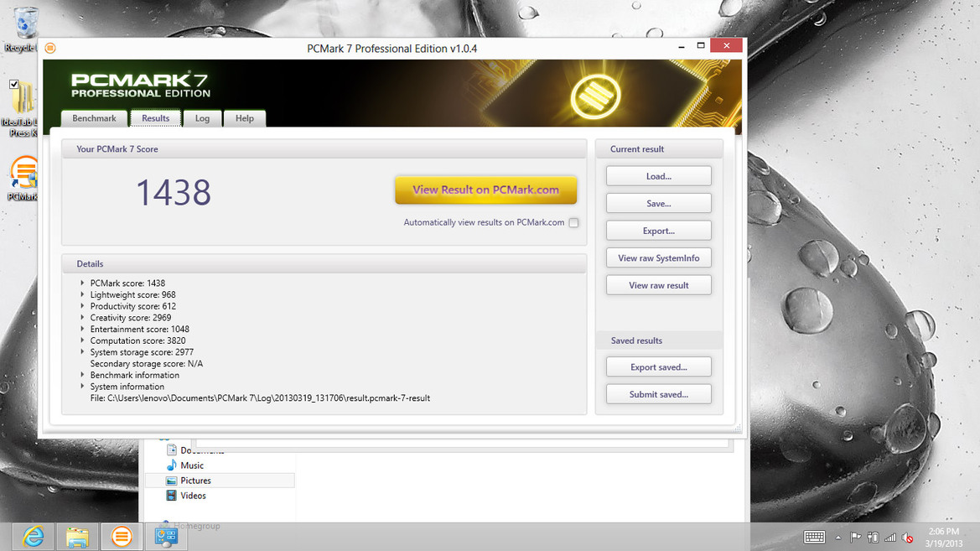Switch to PCMark via its taskbar icon

pos(122,537)
